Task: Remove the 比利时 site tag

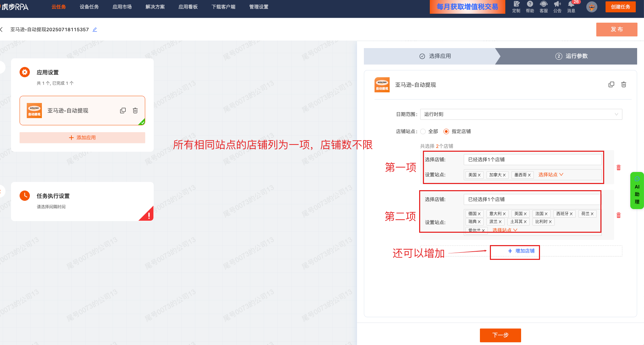Action: pos(550,222)
